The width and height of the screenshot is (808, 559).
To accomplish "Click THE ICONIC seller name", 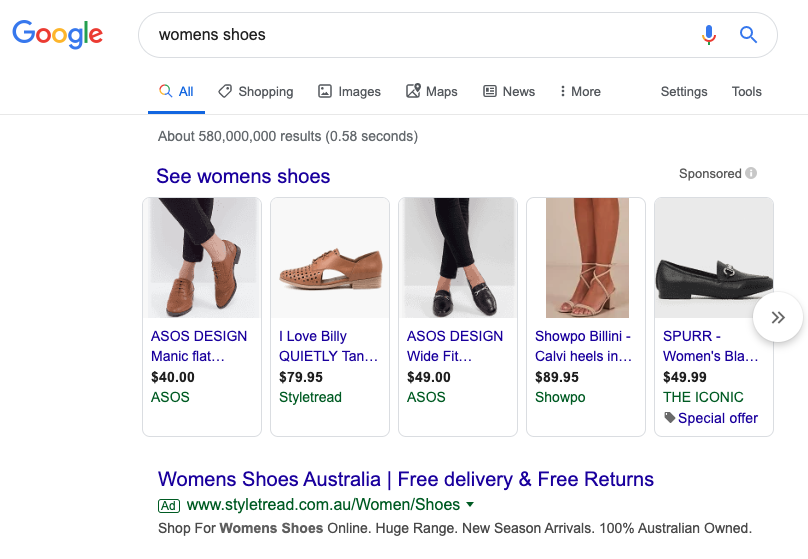I will coord(703,397).
